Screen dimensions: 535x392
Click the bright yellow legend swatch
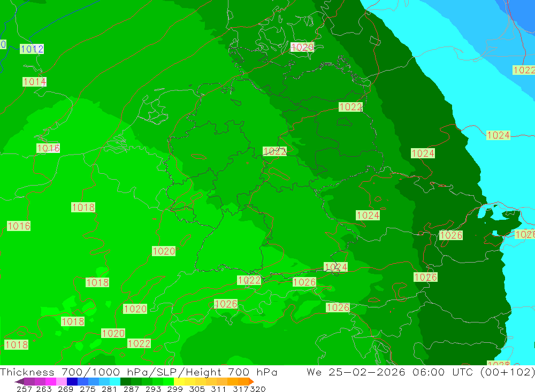[179, 381]
